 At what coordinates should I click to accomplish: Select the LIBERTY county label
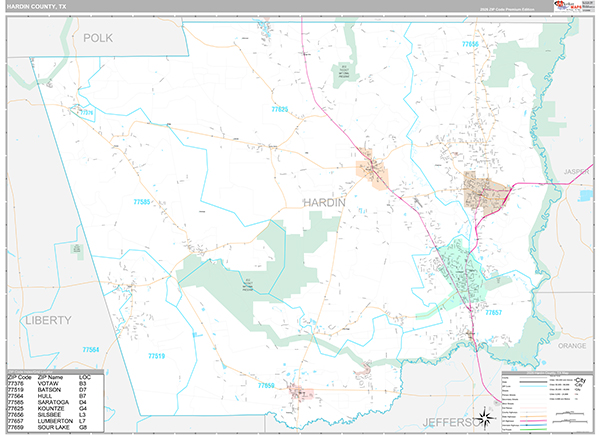coord(49,320)
